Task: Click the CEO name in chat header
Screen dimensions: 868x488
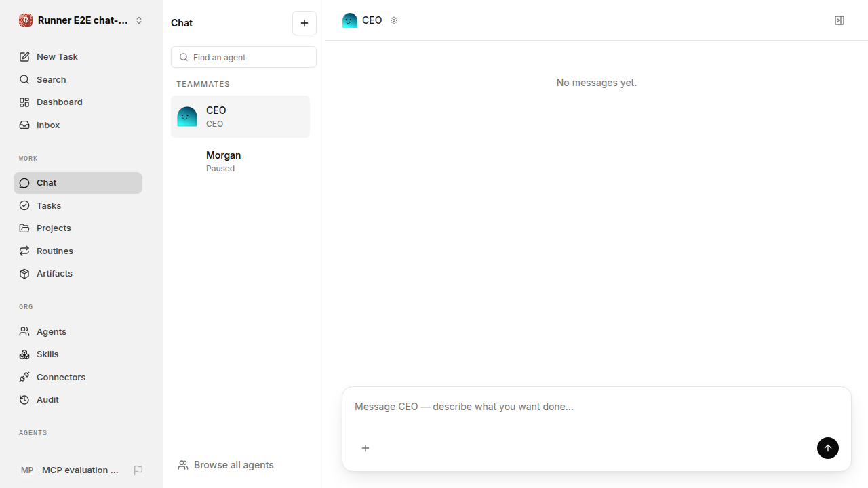Action: (x=372, y=20)
